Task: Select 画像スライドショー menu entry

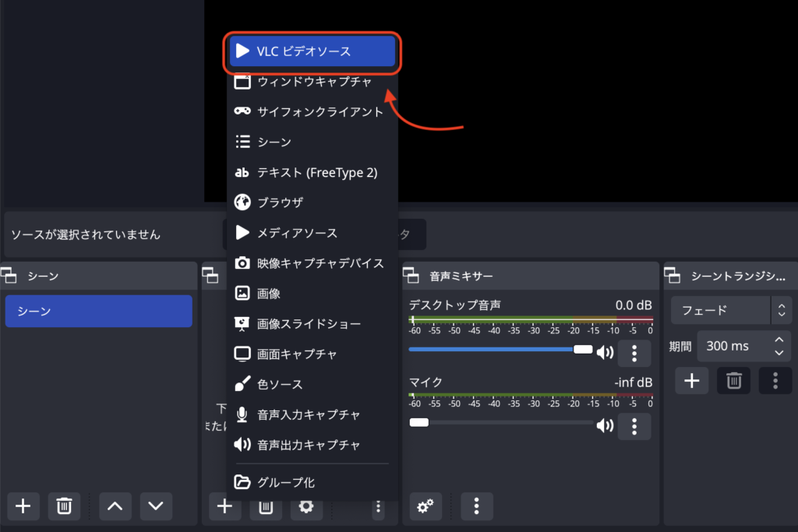Action: point(312,323)
